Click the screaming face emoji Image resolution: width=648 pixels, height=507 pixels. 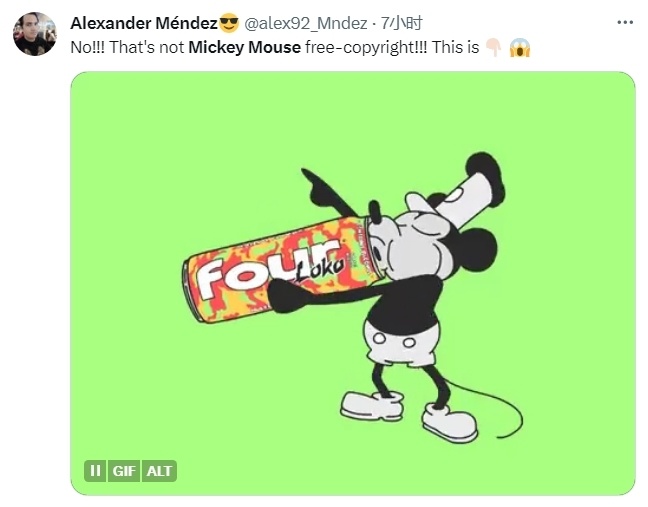519,48
